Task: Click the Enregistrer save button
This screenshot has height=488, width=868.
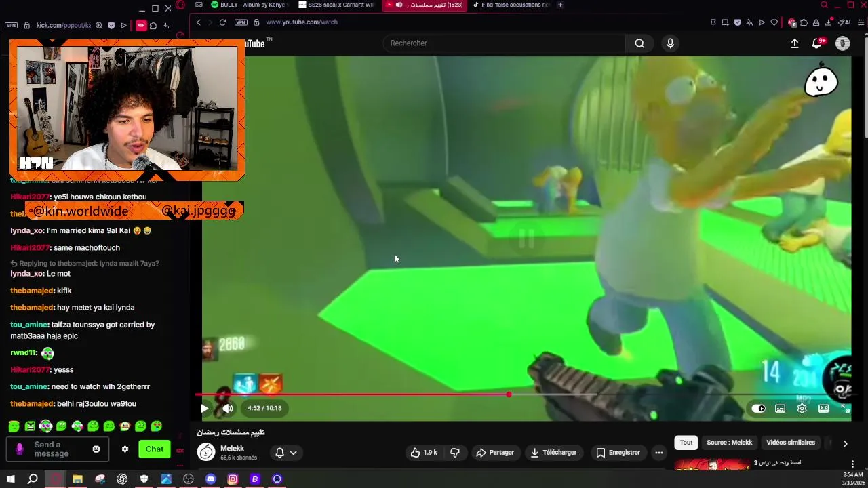Action: pos(618,453)
